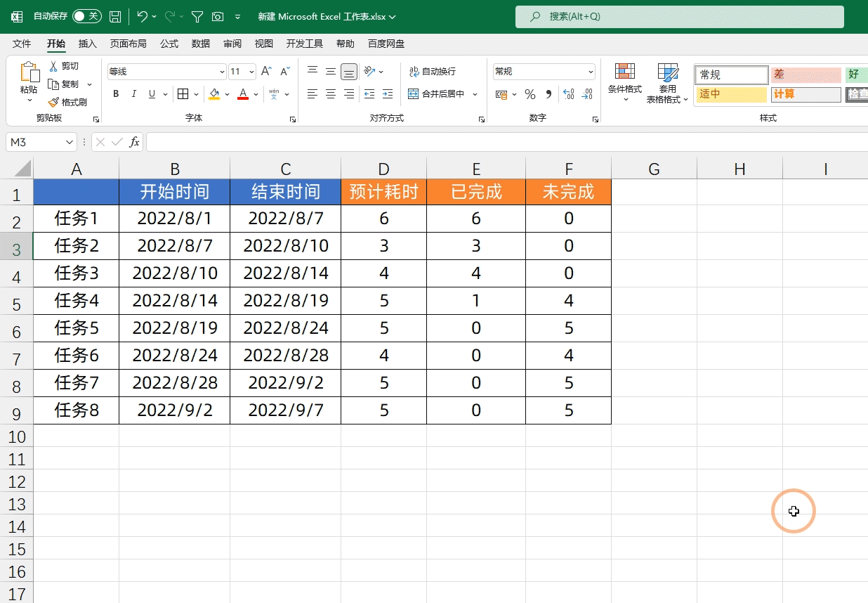
Task: Toggle bold formatting
Action: pyautogui.click(x=116, y=94)
